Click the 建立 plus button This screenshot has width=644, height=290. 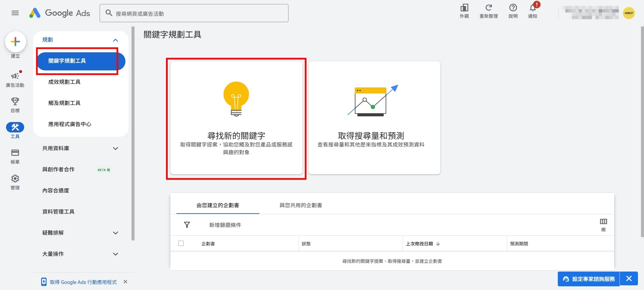tap(15, 42)
